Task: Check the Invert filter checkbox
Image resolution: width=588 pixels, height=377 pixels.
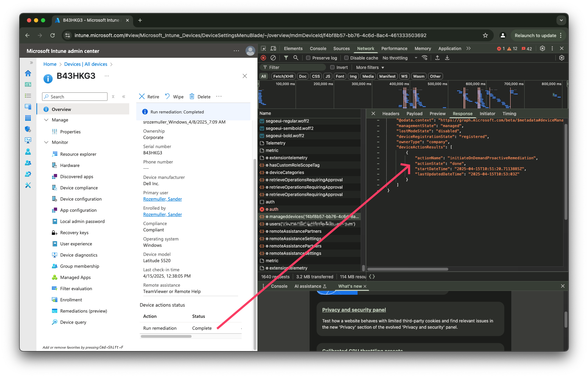Action: tap(332, 67)
